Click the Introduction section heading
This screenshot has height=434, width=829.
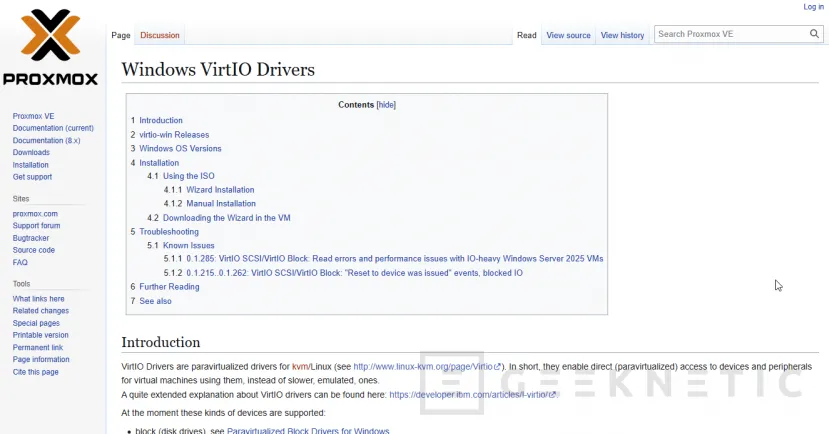[x=161, y=342]
